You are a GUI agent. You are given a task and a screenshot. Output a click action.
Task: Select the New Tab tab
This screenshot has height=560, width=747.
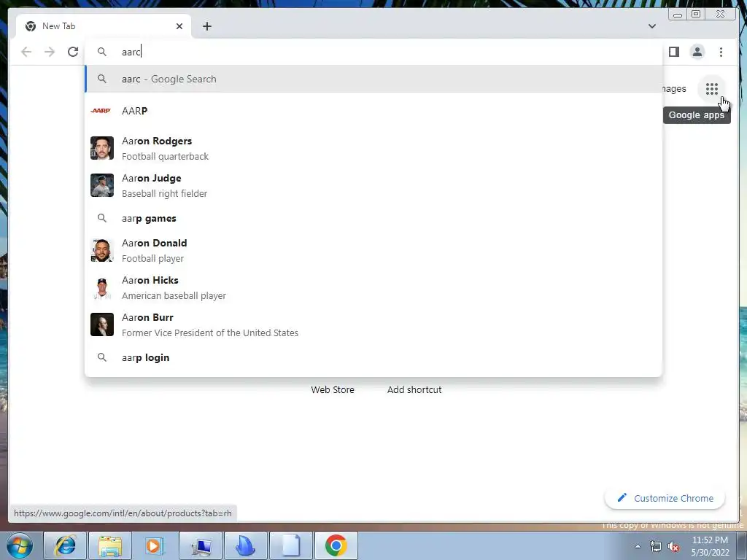pyautogui.click(x=104, y=26)
